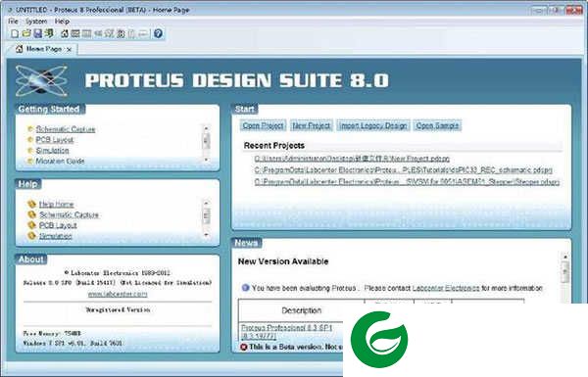Click the house icon on the Home Page tab
The height and width of the screenshot is (377, 588).
(x=20, y=49)
